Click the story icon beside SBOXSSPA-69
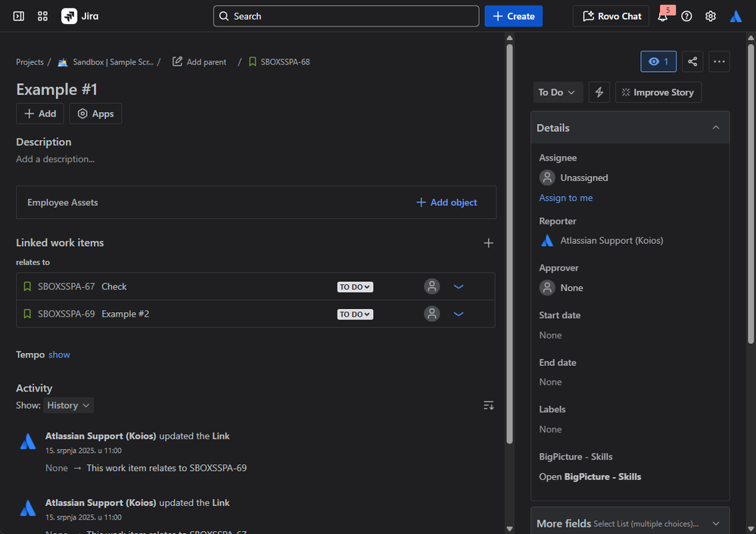This screenshot has width=756, height=534. pos(27,314)
